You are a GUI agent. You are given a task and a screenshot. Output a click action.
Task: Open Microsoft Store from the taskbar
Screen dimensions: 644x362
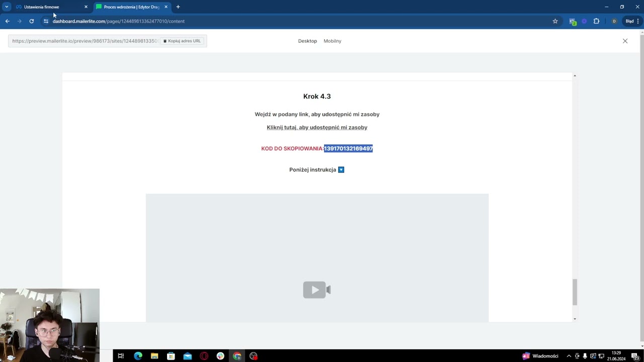point(171,356)
